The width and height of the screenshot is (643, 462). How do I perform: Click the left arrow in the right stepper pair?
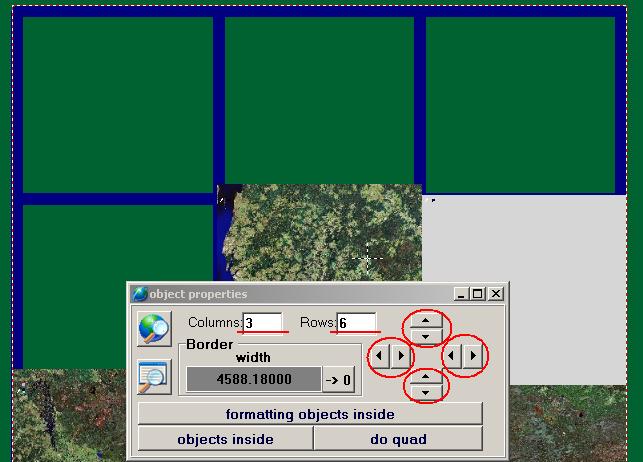pyautogui.click(x=454, y=355)
